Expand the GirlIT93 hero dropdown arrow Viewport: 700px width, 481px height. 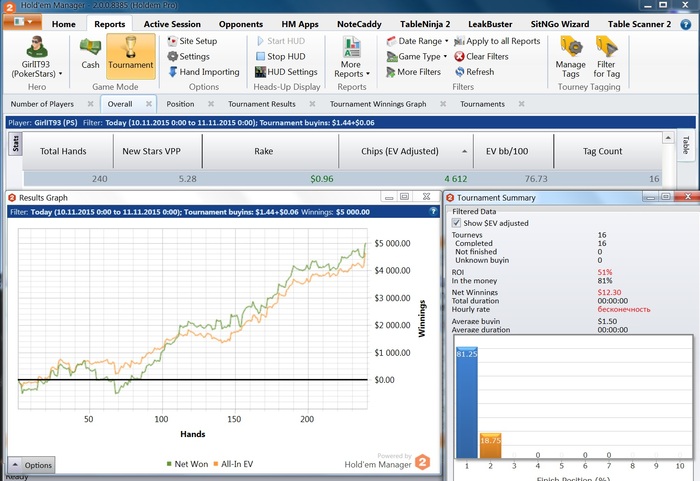point(60,74)
